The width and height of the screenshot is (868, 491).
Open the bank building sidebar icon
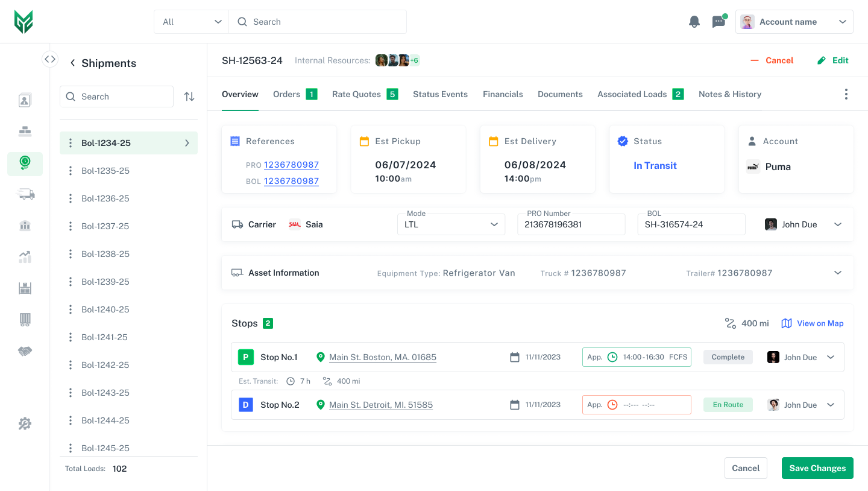tap(25, 226)
